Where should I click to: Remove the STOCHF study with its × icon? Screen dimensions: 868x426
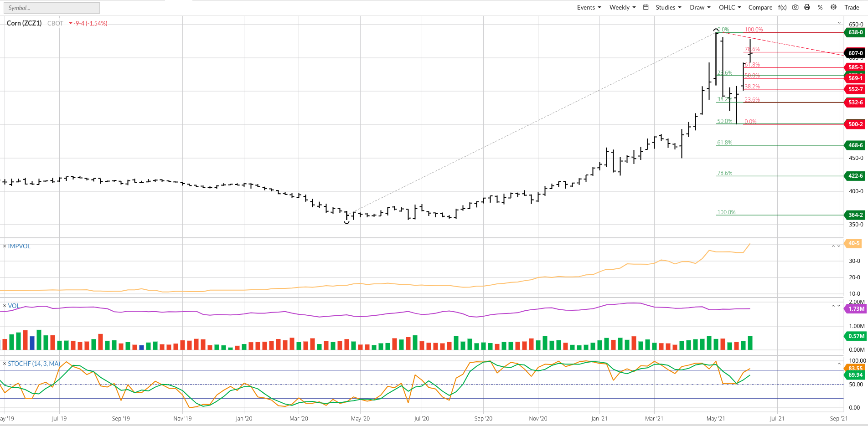(5, 364)
